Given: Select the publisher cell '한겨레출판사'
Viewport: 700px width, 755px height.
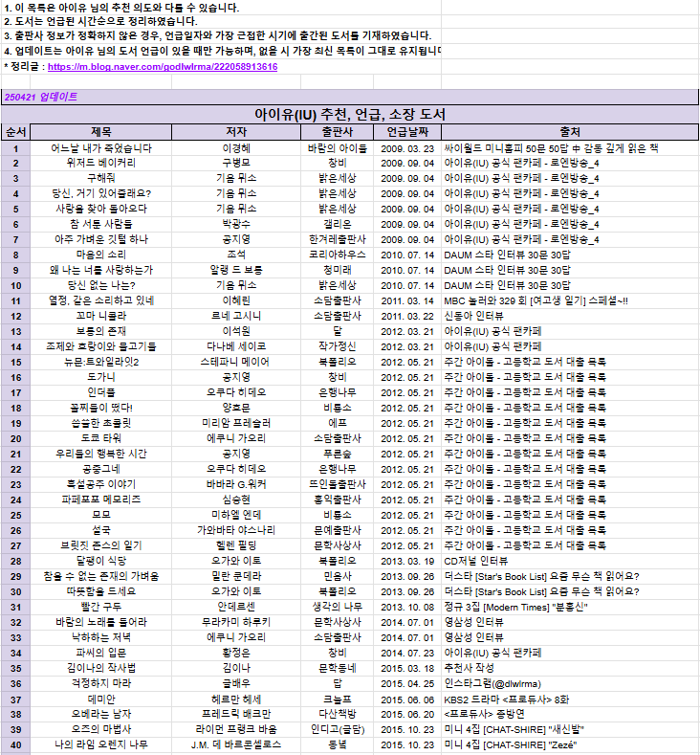Looking at the screenshot, I should pos(338,240).
